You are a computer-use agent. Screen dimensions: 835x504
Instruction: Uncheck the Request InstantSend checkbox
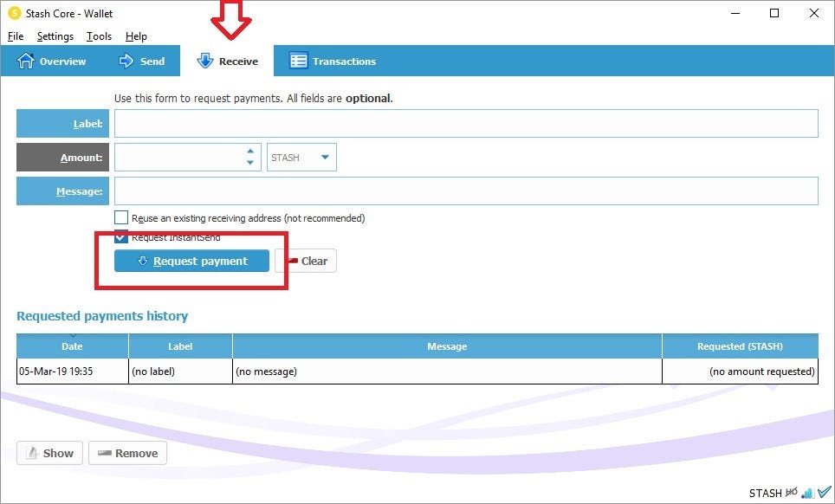121,237
